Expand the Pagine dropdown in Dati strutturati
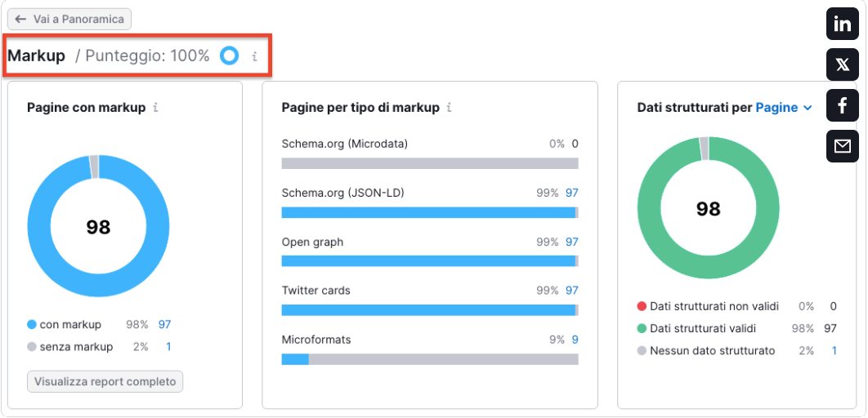868x418 pixels. [x=784, y=108]
